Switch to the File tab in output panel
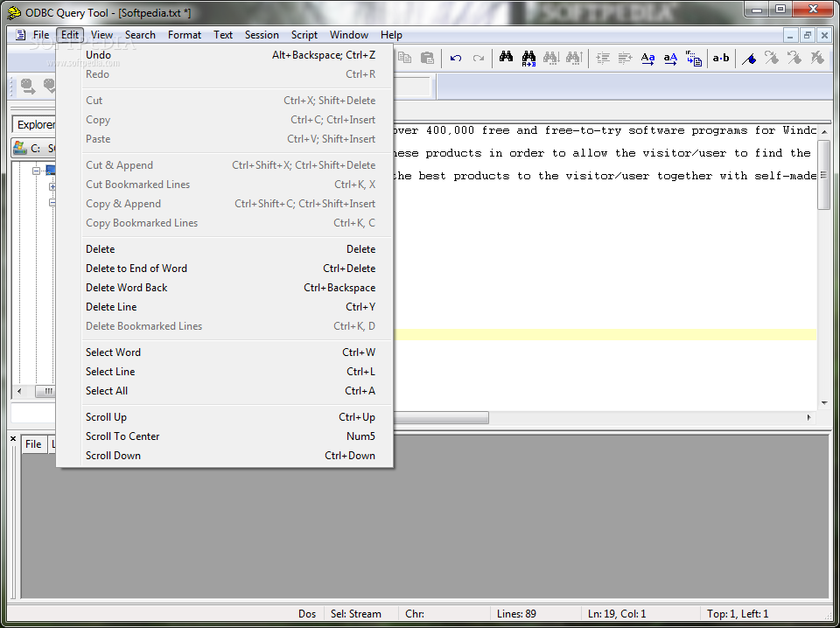 (x=33, y=443)
